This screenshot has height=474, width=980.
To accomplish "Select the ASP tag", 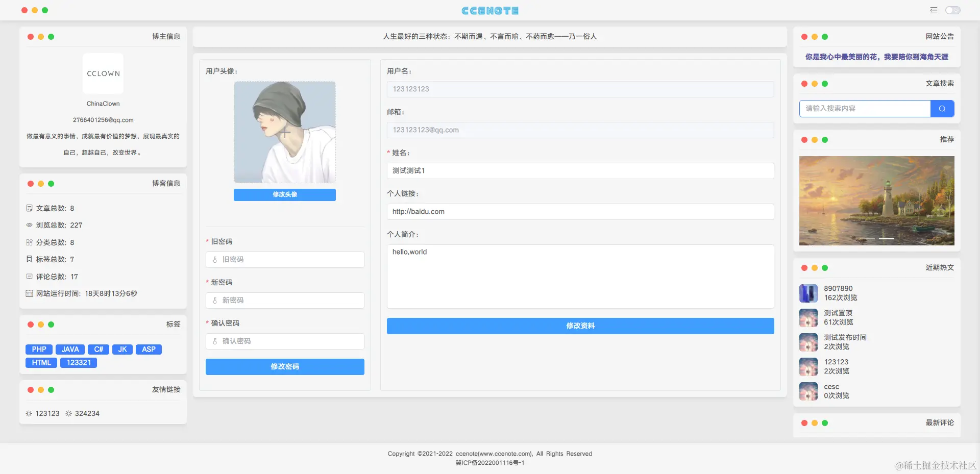I will pos(149,350).
